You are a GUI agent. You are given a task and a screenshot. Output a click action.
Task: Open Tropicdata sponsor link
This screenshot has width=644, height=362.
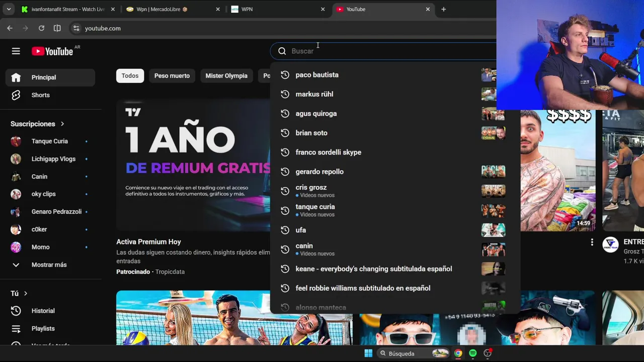coord(170,272)
